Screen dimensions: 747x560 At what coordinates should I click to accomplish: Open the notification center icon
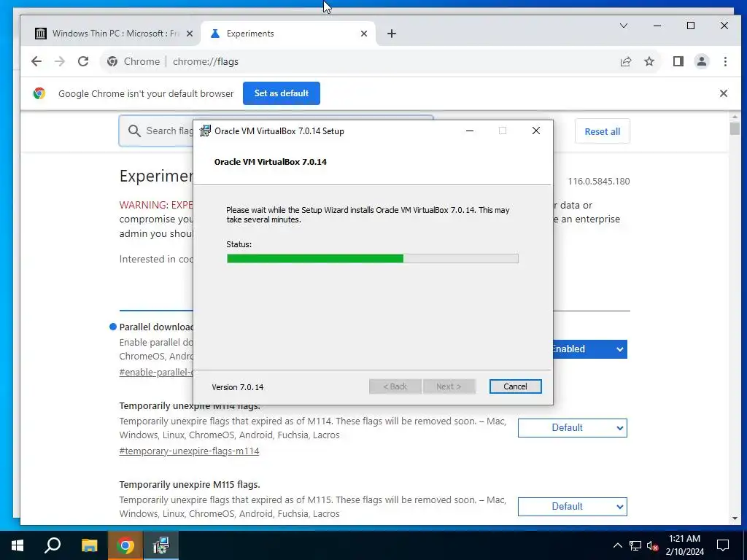pyautogui.click(x=723, y=545)
